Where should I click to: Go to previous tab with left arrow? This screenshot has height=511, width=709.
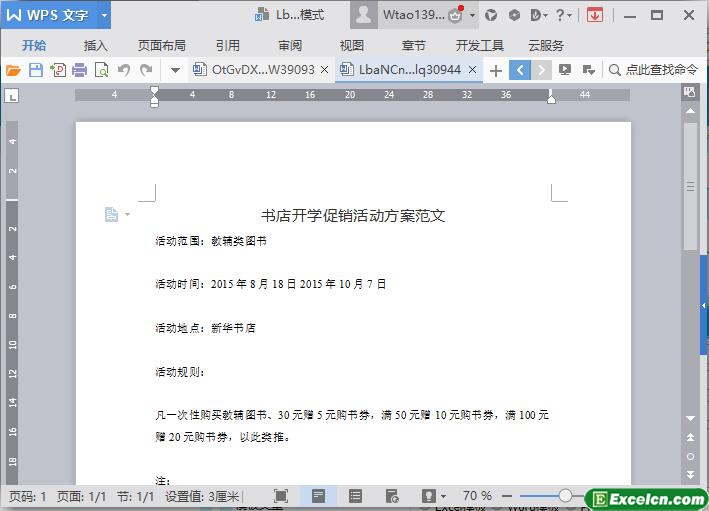click(520, 70)
